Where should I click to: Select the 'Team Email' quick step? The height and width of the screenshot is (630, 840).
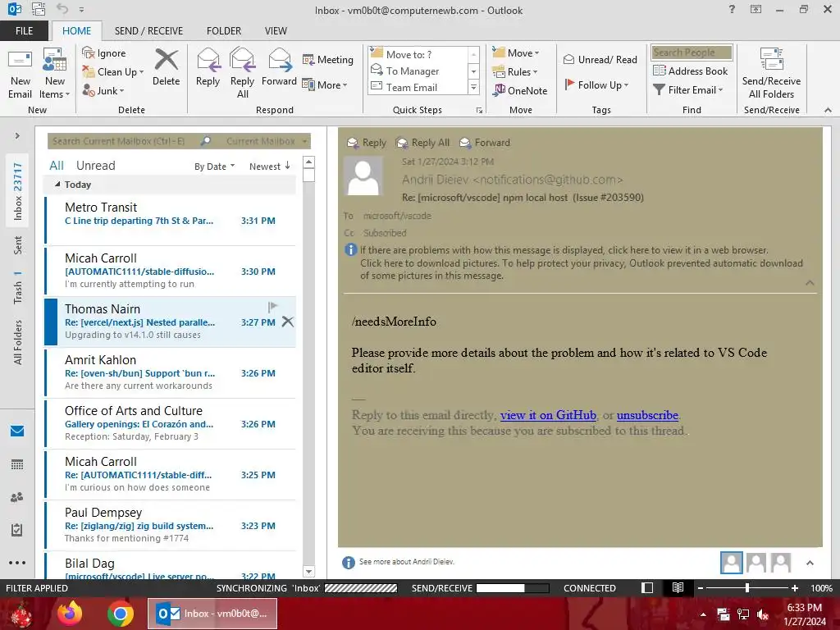point(418,87)
